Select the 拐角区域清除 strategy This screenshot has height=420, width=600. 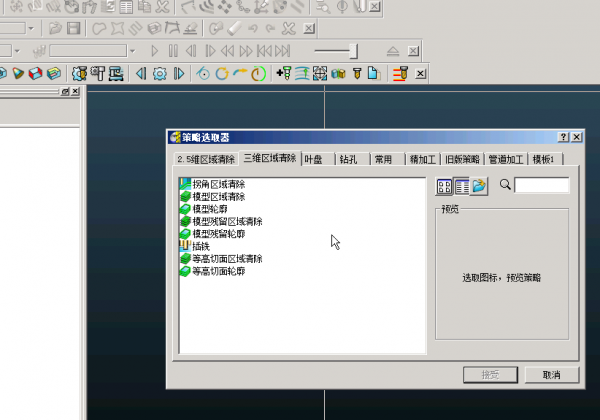click(x=213, y=184)
